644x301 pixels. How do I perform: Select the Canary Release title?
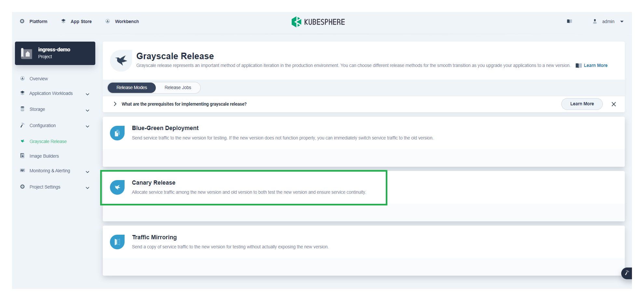[x=154, y=183]
